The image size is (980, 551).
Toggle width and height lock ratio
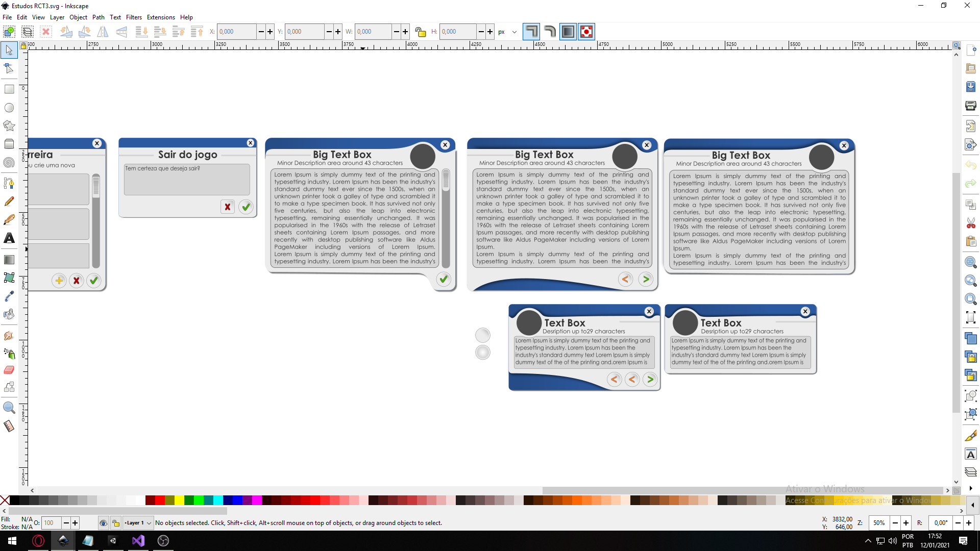tap(420, 32)
